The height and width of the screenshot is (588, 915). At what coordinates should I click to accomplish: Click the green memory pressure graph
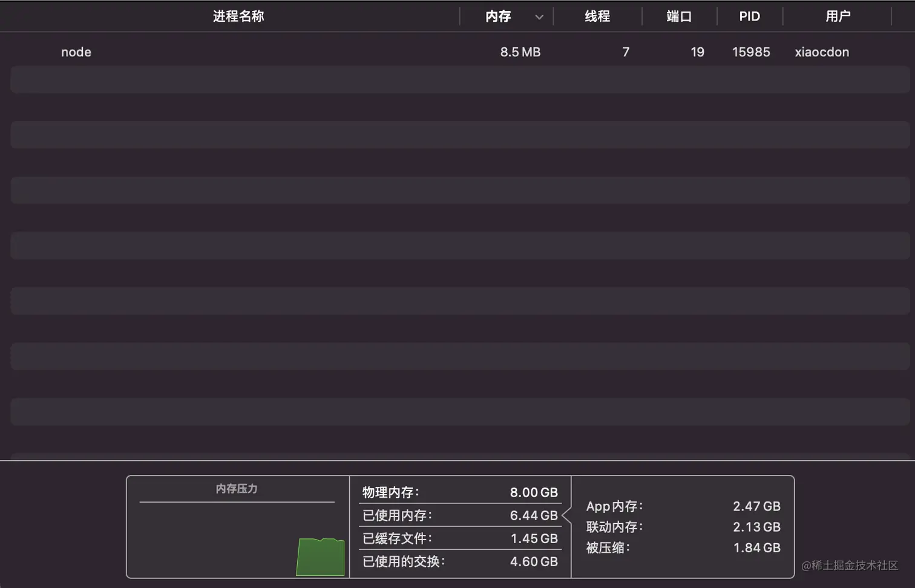[x=320, y=557]
